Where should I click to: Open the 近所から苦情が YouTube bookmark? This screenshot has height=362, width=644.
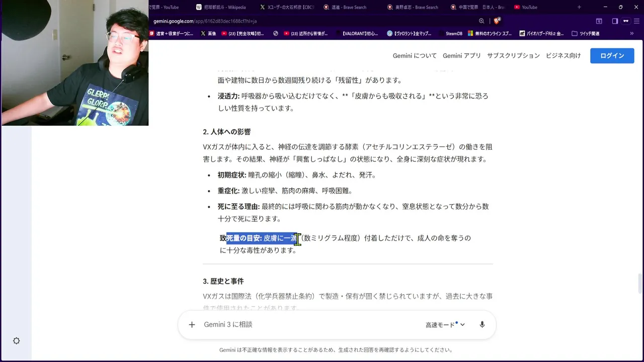pos(306,34)
